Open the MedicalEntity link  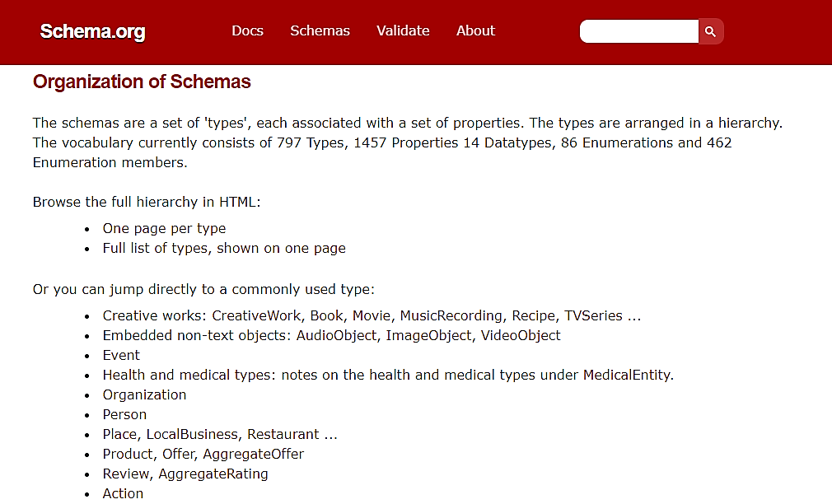pyautogui.click(x=627, y=375)
